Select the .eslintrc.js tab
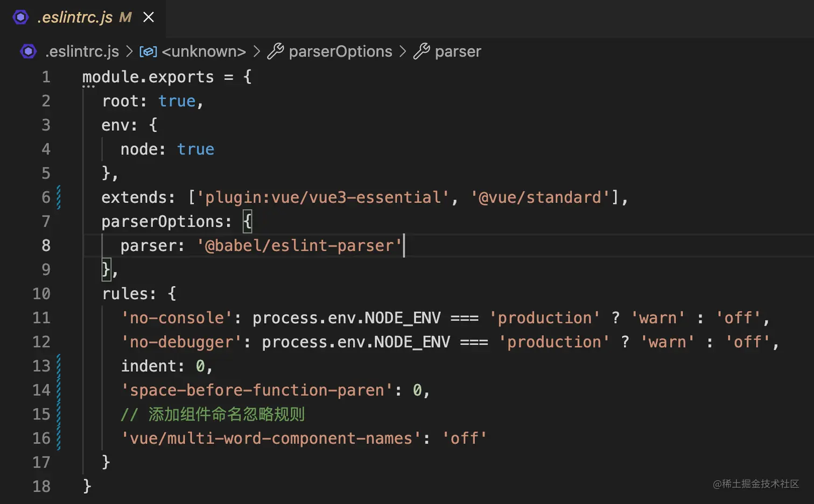The width and height of the screenshot is (814, 504). coord(75,17)
